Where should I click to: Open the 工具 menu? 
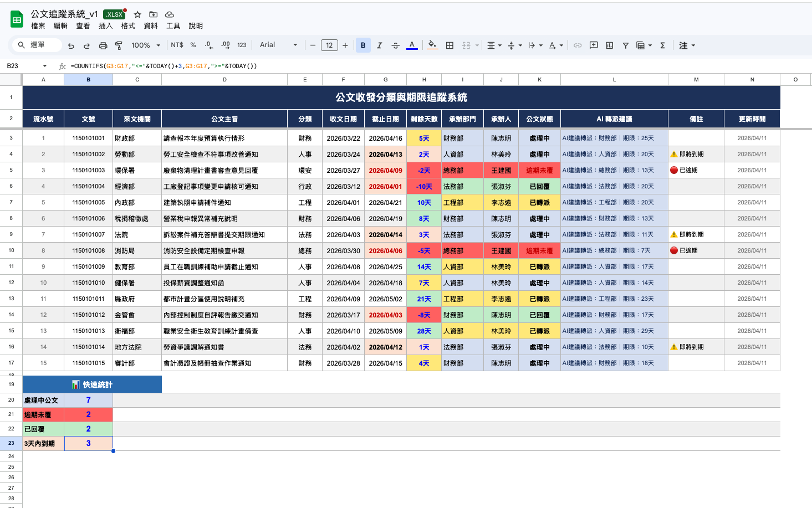click(173, 26)
